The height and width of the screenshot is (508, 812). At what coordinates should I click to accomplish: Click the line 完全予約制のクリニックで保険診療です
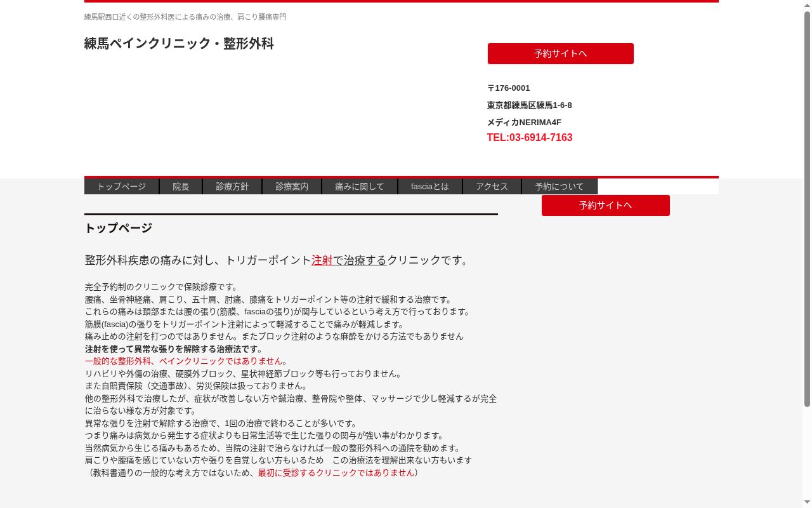click(x=161, y=287)
